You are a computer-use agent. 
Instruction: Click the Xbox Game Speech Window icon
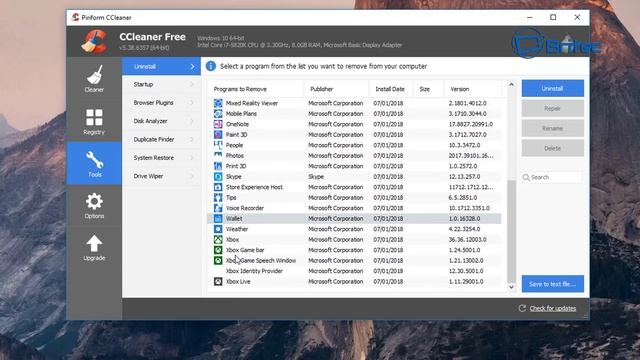(x=218, y=260)
